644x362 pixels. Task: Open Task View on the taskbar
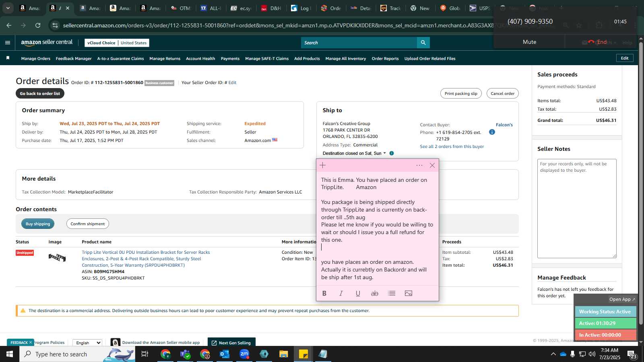[x=145, y=354]
